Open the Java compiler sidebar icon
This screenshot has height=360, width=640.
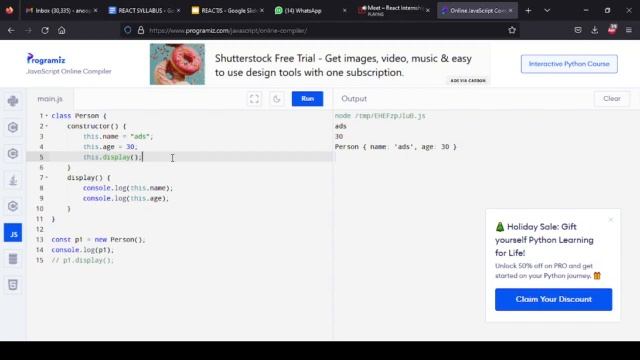13,180
